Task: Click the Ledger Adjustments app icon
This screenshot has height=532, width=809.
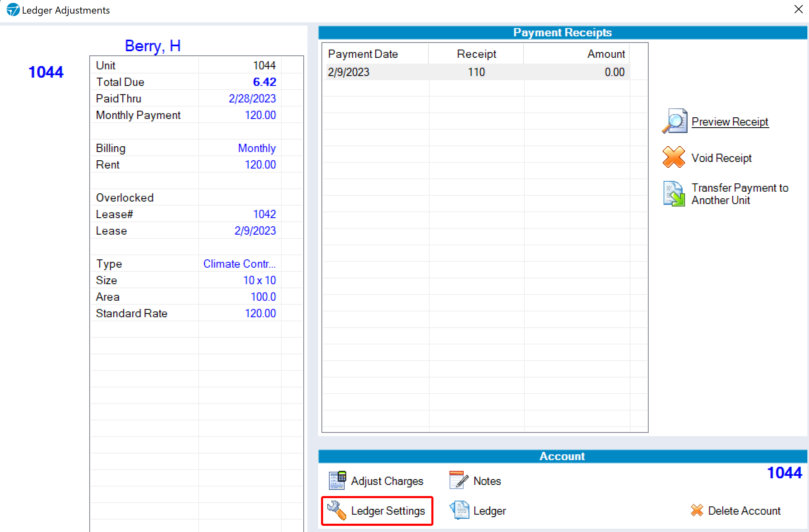Action: tap(13, 10)
